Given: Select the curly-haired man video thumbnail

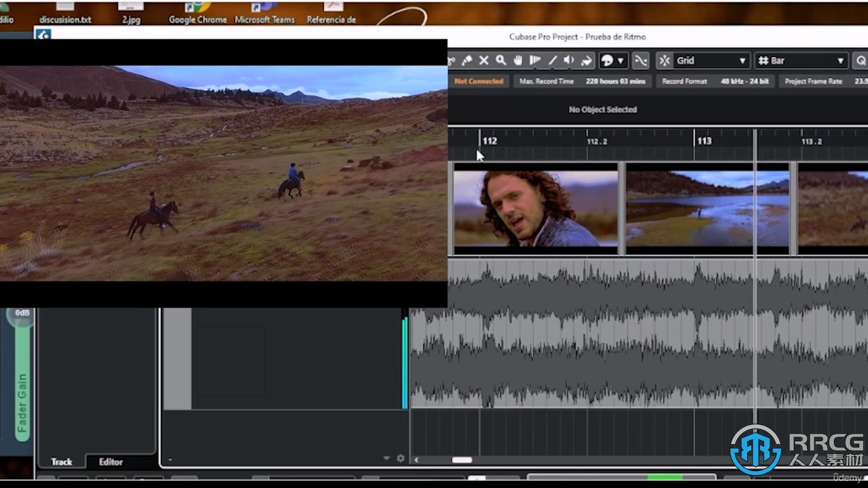Looking at the screenshot, I should (x=536, y=208).
